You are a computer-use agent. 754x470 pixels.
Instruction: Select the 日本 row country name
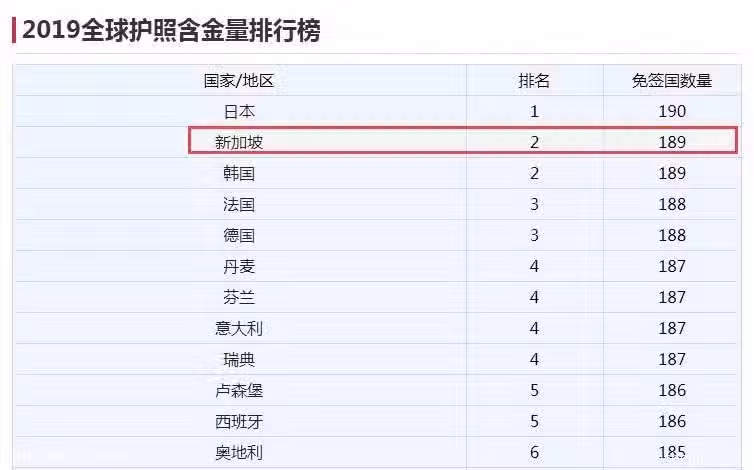click(x=239, y=112)
